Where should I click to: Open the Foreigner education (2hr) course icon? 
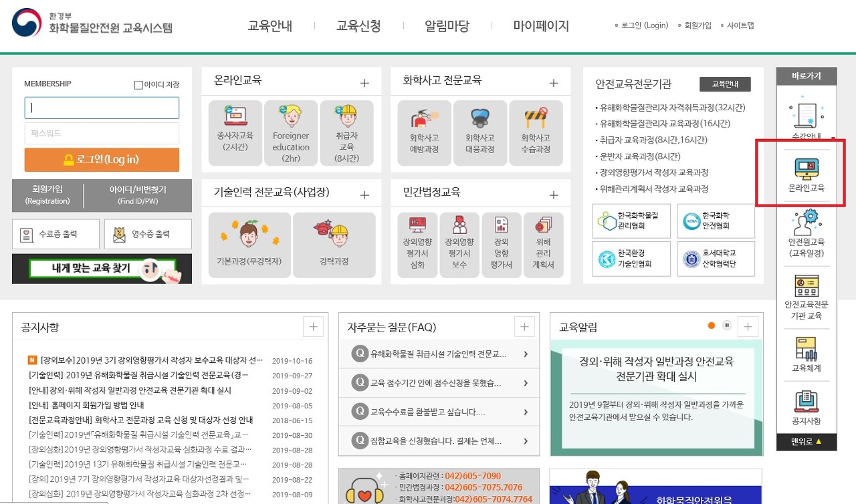[290, 132]
